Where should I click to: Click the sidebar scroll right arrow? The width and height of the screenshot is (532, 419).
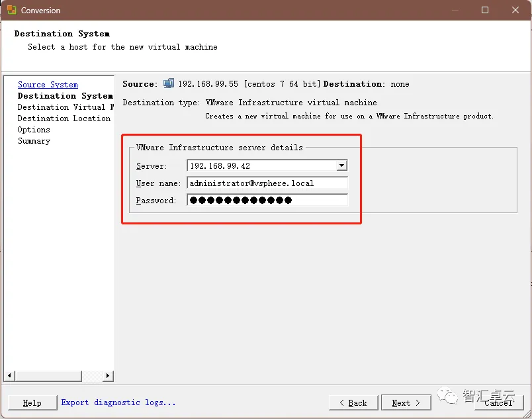click(x=108, y=375)
